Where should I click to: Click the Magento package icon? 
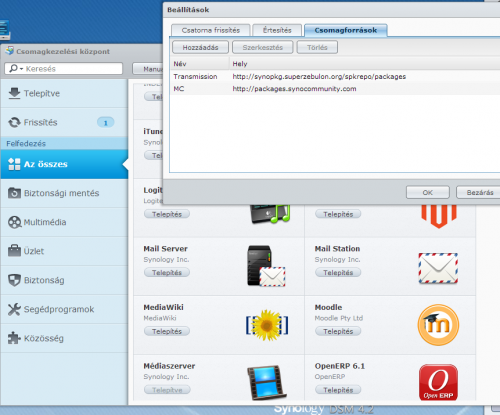[x=439, y=216]
